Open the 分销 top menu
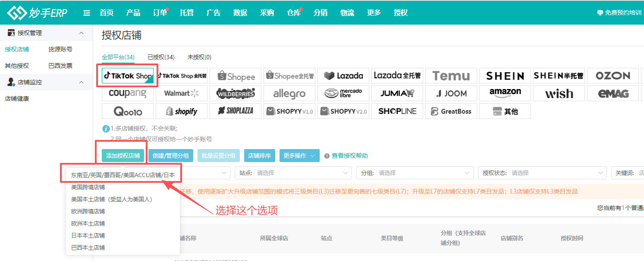Screen dimensions: 644x261 click(320, 13)
